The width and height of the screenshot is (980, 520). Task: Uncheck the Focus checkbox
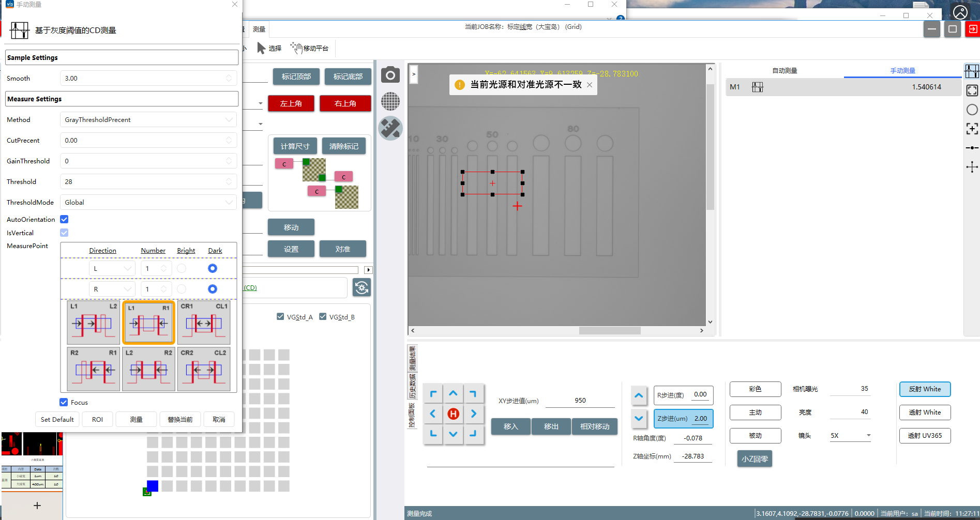click(64, 402)
